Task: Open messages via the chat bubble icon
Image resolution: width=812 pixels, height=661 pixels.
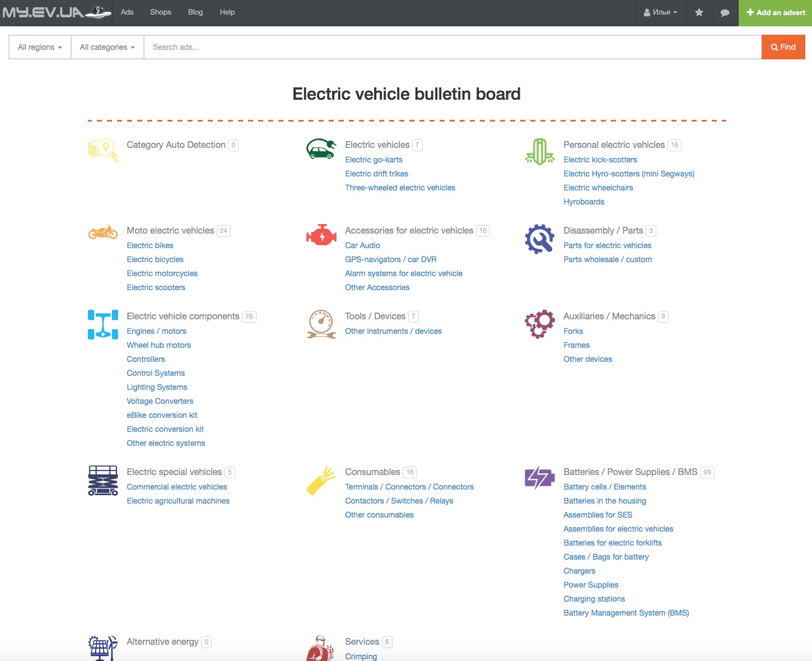Action: point(725,12)
